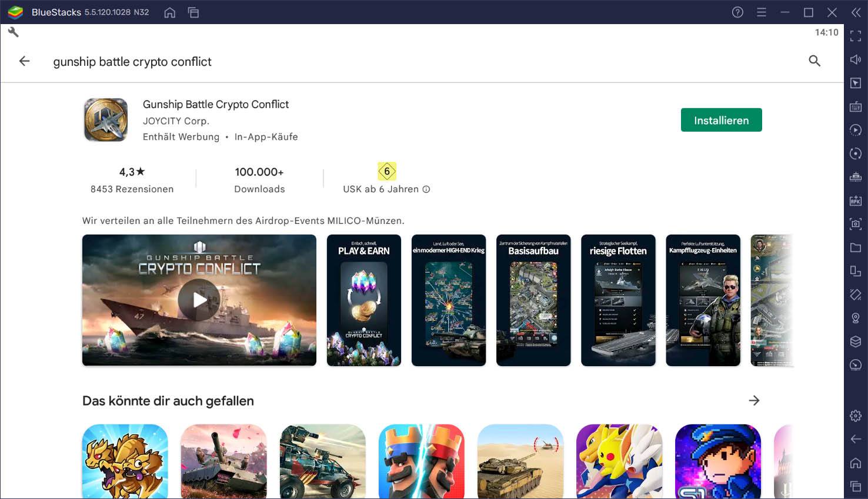
Task: Open the BlueStacks hamburger menu
Action: tap(762, 12)
